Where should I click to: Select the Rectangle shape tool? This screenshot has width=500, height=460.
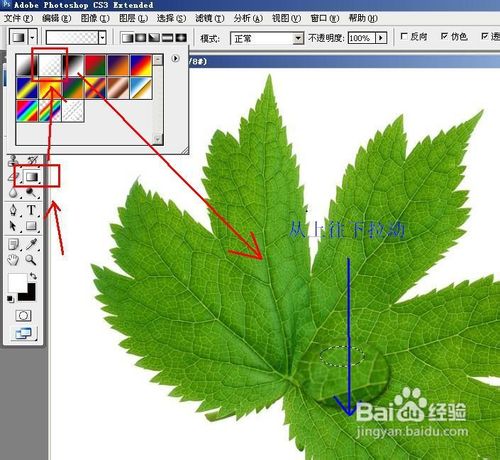tap(31, 226)
